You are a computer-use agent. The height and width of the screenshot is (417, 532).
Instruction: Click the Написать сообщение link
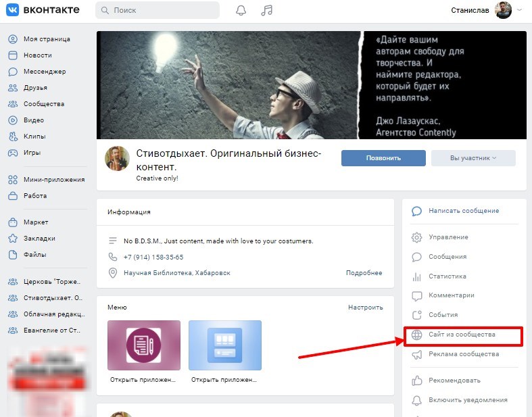click(x=464, y=211)
